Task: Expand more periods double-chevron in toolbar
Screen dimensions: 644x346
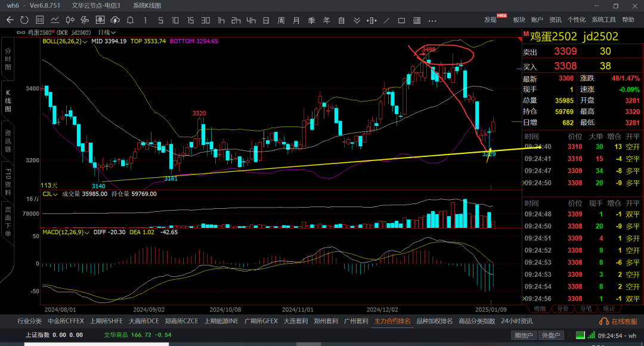Action: (357, 20)
